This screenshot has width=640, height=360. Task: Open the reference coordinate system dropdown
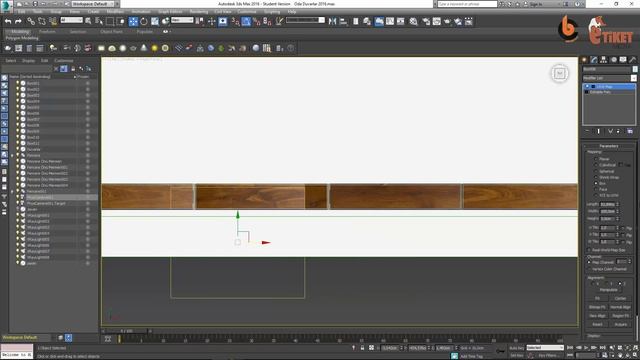click(x=182, y=20)
